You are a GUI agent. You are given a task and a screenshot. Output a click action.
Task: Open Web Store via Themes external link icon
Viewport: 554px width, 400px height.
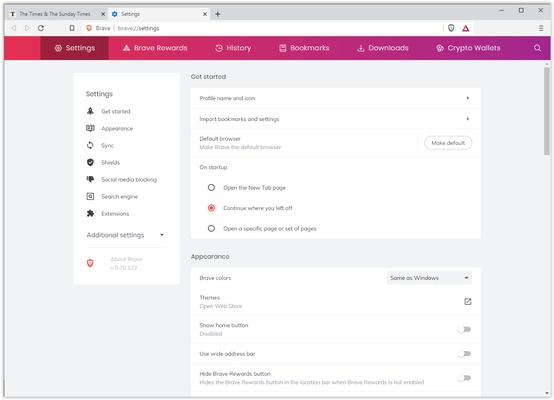467,301
